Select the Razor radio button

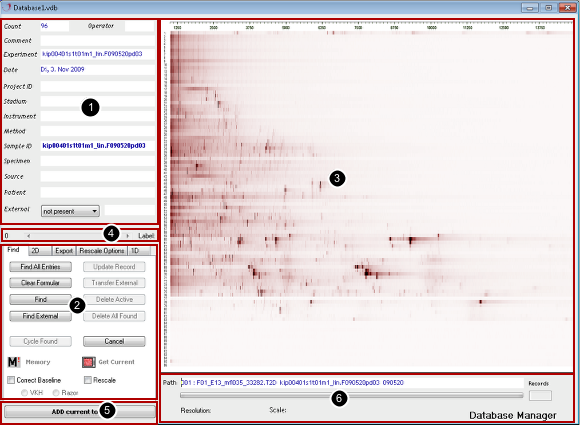(x=56, y=392)
